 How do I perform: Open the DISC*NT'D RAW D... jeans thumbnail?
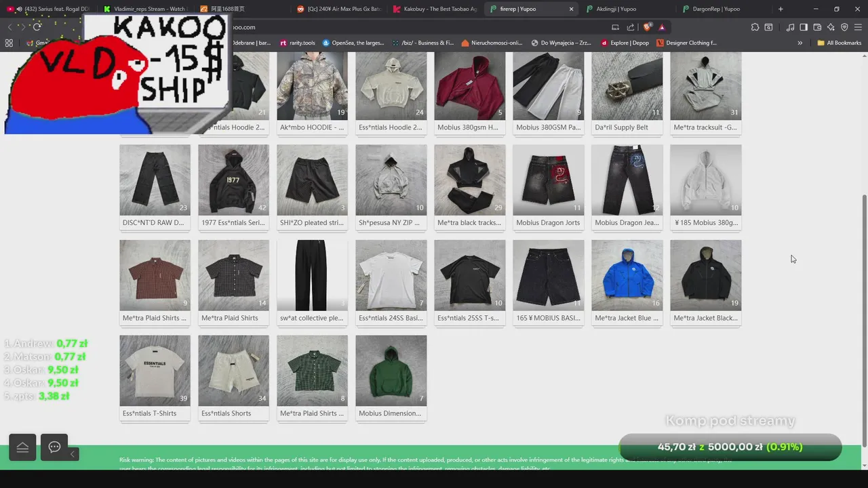coord(155,180)
